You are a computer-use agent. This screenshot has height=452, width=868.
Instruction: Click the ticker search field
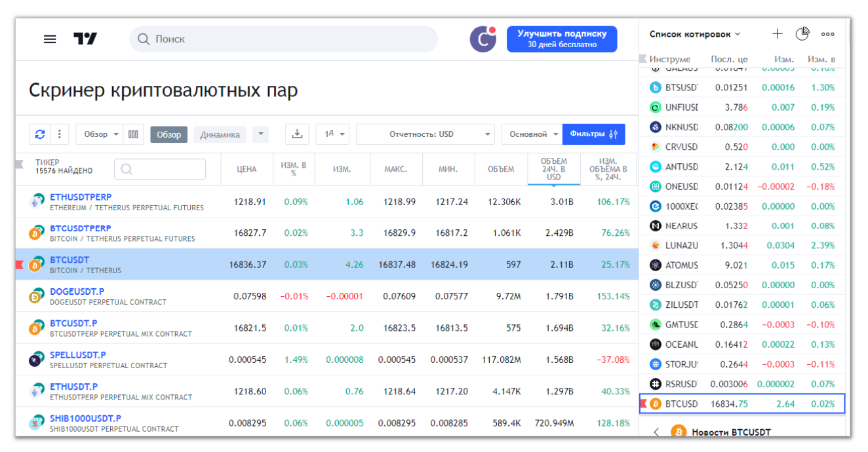[x=160, y=169]
